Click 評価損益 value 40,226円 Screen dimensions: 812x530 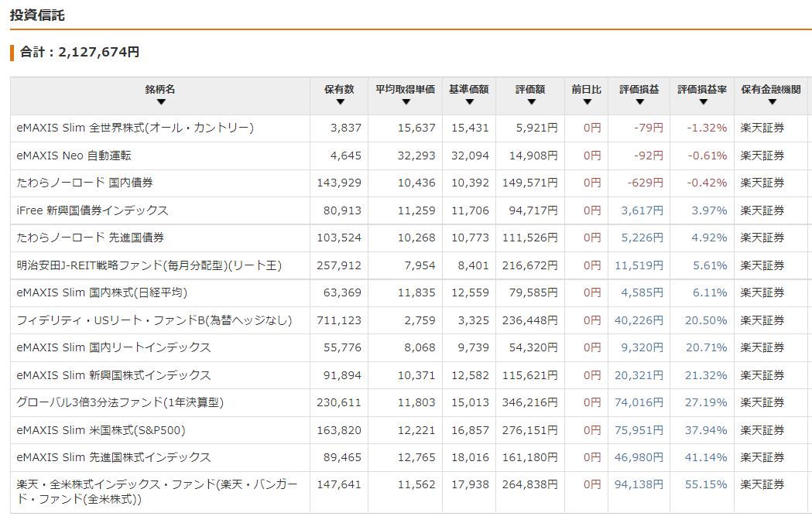[639, 320]
